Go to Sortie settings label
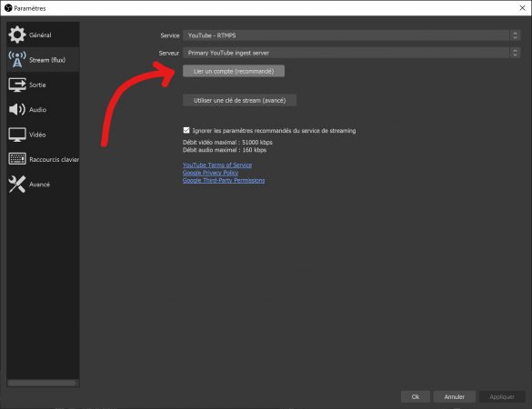 (37, 85)
